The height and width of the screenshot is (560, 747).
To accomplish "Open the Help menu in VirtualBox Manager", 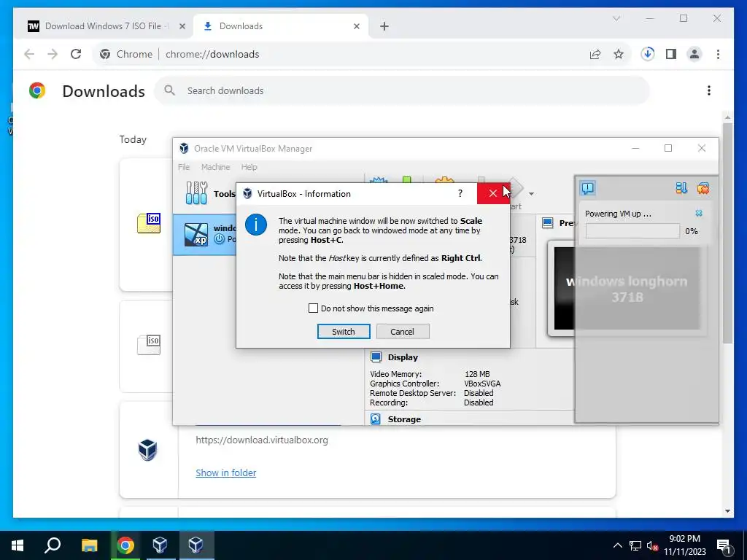I will [249, 167].
